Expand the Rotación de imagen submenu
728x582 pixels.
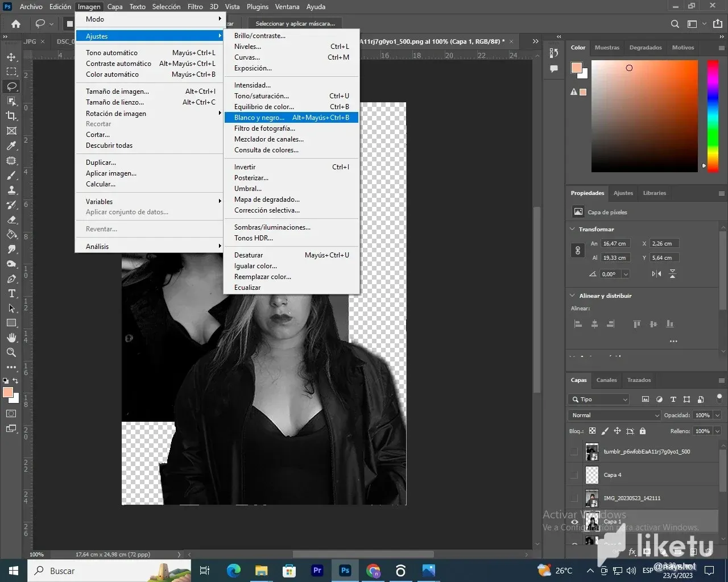coord(149,114)
